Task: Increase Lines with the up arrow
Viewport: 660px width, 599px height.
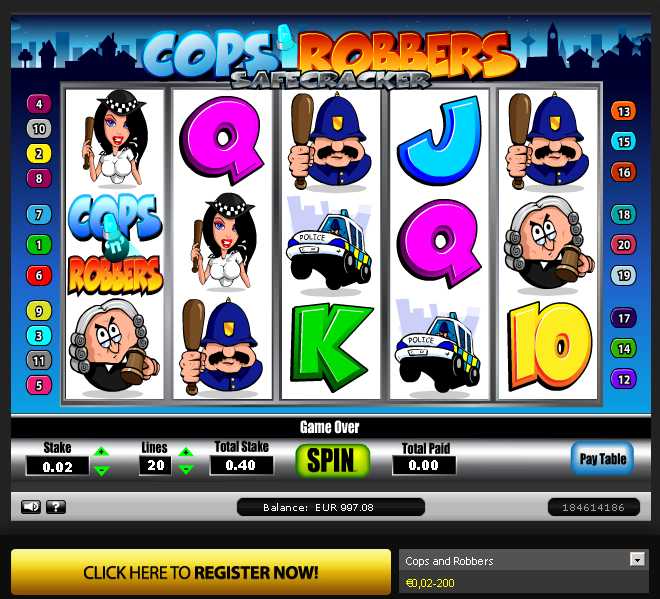Action: pyautogui.click(x=186, y=453)
